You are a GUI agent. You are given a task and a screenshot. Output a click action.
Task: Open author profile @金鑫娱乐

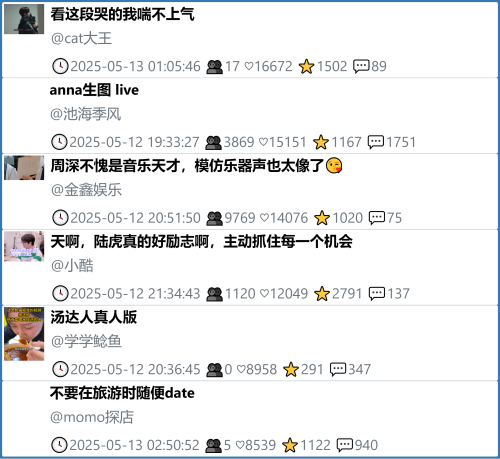[86, 190]
